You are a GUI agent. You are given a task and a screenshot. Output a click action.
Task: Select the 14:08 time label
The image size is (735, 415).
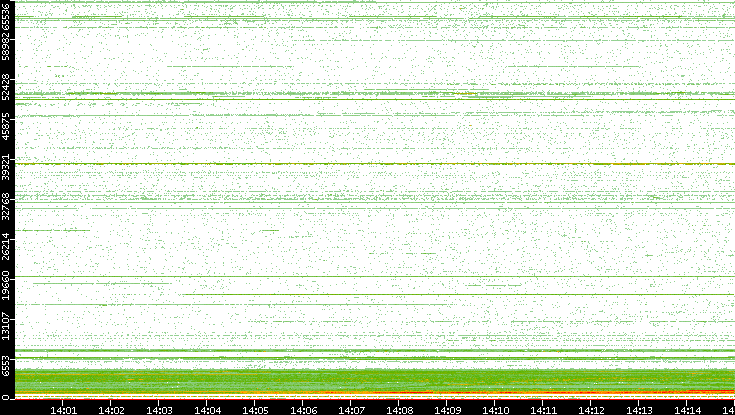(x=399, y=410)
